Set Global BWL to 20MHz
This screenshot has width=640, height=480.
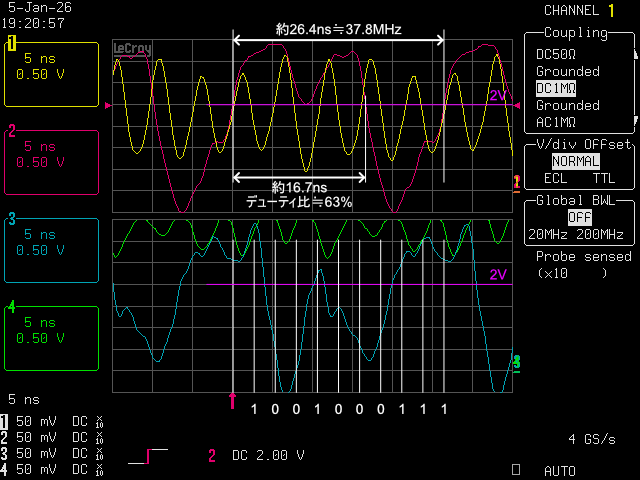coord(545,234)
